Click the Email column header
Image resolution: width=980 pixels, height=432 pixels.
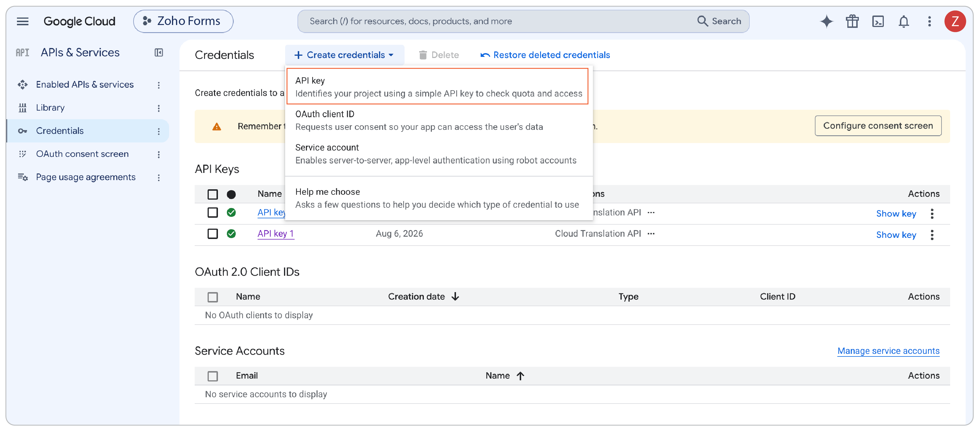[247, 376]
